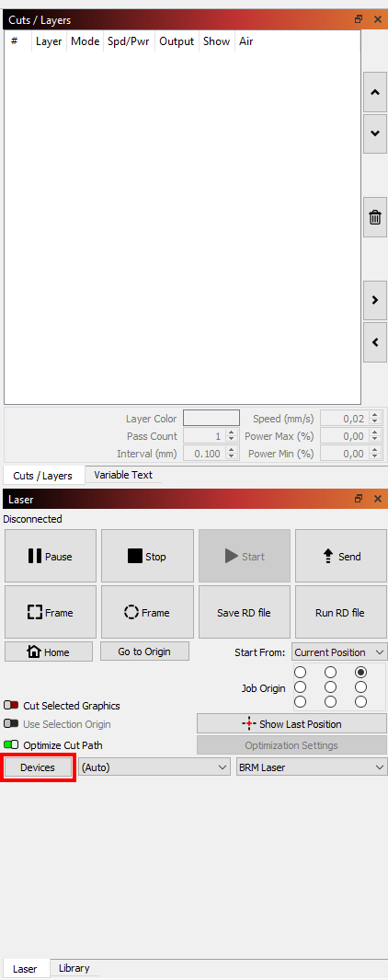Switch to the Cuts / Layers tab
The height and width of the screenshot is (980, 388).
pos(43,476)
